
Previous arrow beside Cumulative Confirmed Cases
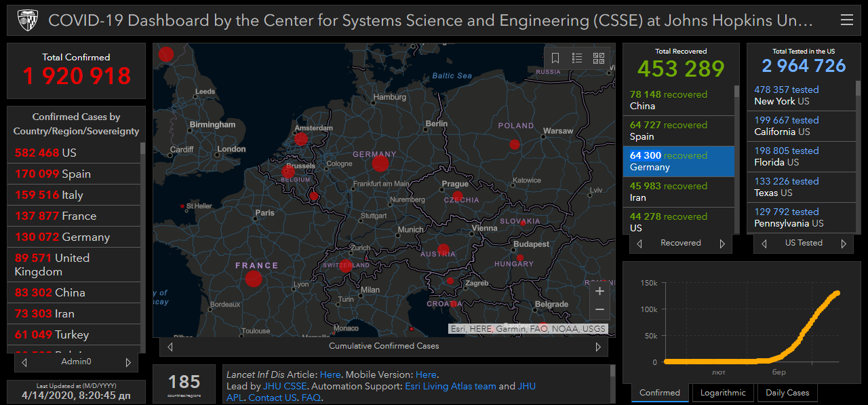(170, 347)
